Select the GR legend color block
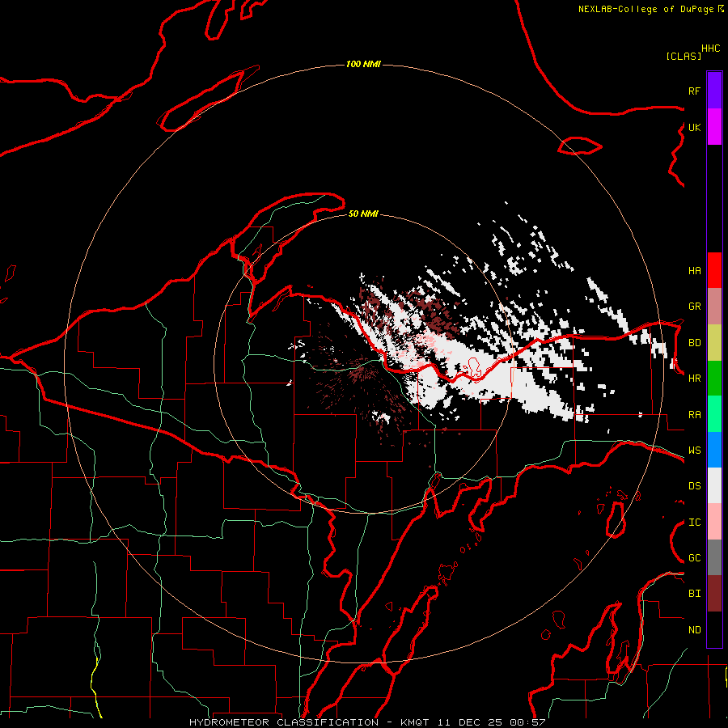This screenshot has height=728, width=728. [x=714, y=306]
